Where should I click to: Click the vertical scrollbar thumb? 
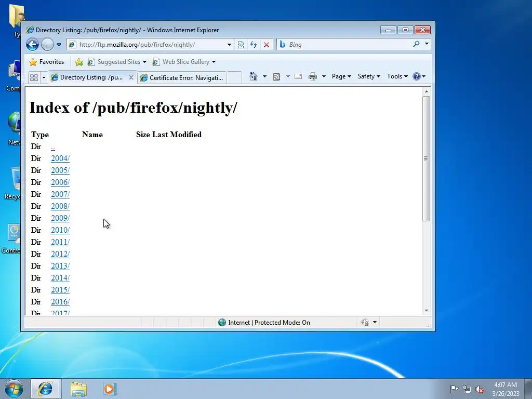coord(427,158)
